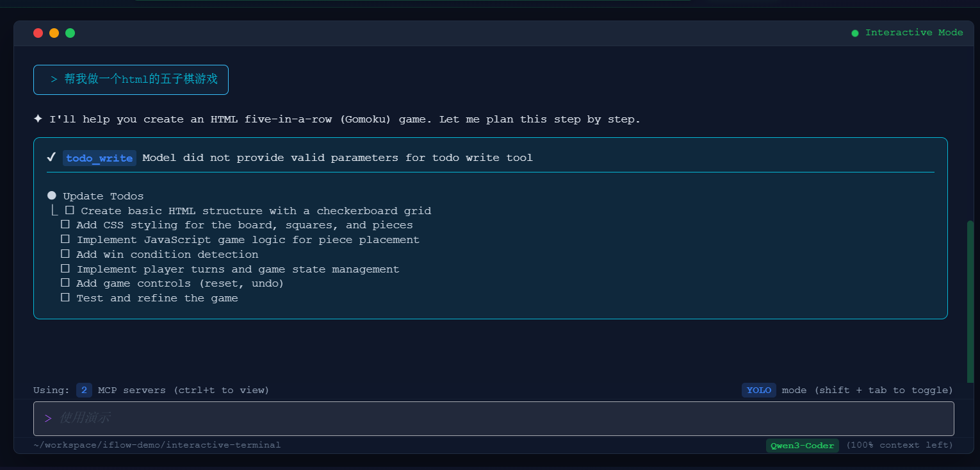Check the Add CSS styling todo box

(x=65, y=225)
